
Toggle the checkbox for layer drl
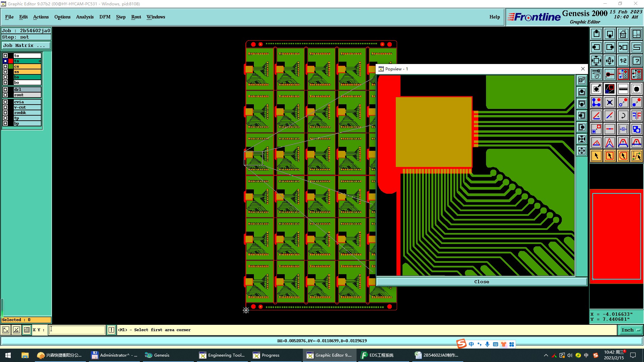[5, 89]
